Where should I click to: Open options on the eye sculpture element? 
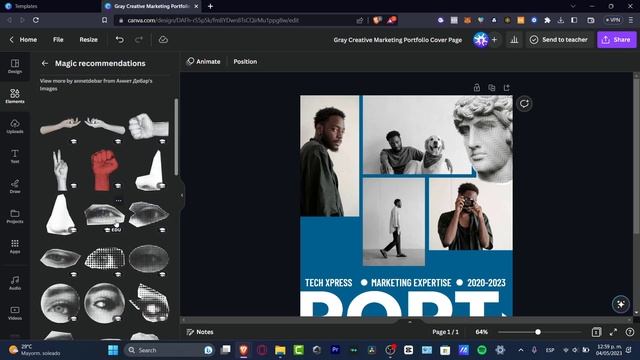click(118, 200)
